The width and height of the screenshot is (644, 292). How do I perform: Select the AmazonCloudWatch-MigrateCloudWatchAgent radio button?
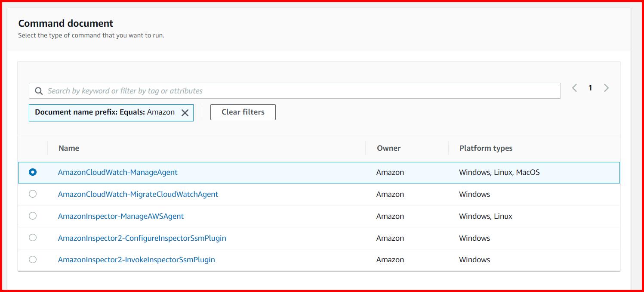pyautogui.click(x=33, y=194)
